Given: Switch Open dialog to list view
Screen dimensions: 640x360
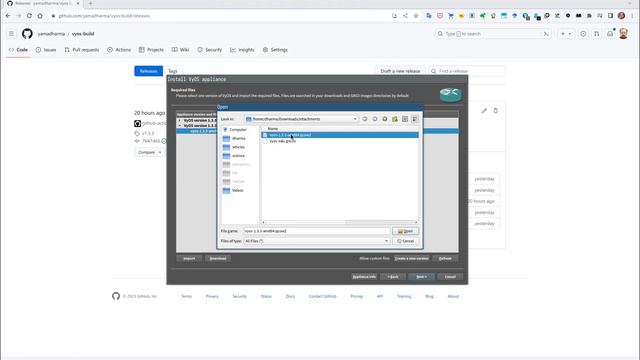Looking at the screenshot, I should pyautogui.click(x=405, y=119).
